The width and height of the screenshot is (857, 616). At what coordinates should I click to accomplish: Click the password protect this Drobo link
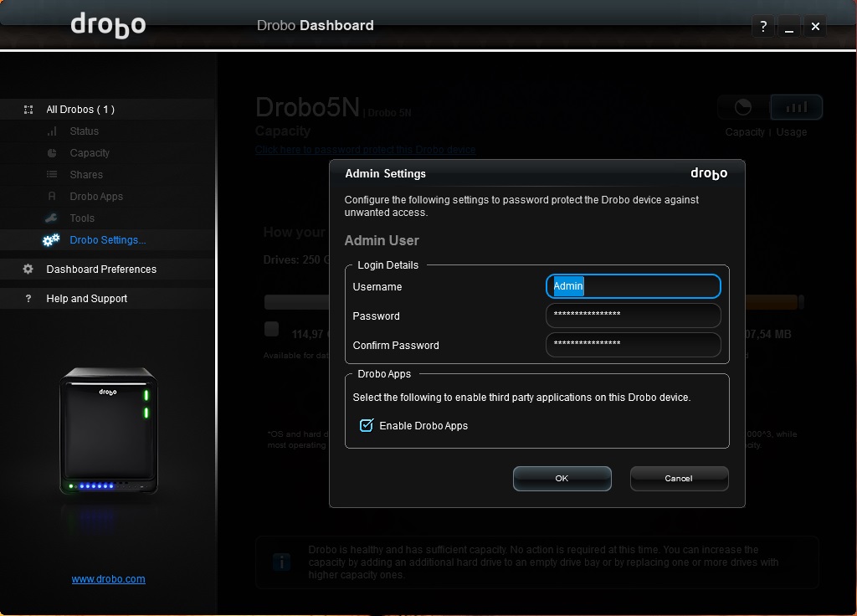365,150
